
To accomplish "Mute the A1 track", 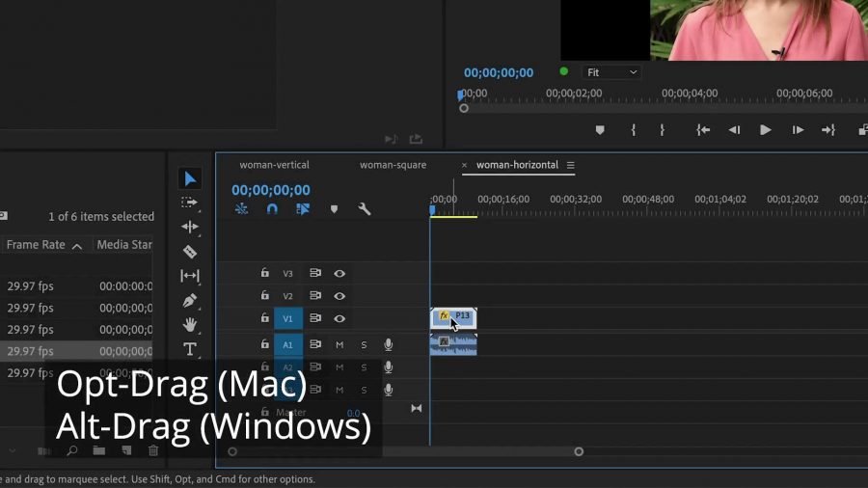I will (339, 344).
